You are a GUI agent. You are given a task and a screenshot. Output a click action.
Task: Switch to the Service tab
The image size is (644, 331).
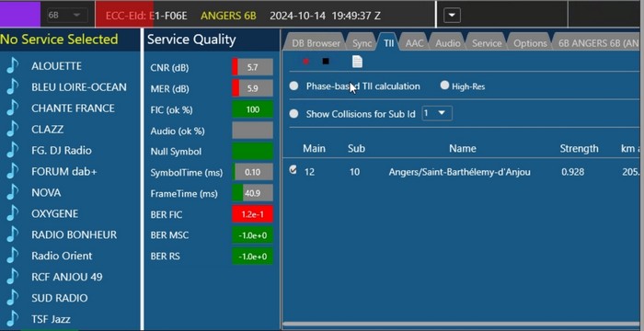[x=487, y=43]
